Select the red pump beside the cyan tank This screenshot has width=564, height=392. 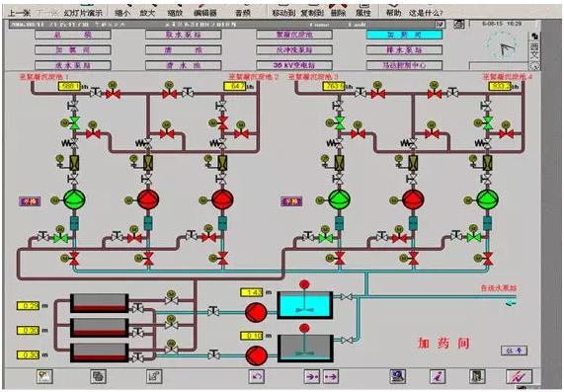click(x=256, y=312)
